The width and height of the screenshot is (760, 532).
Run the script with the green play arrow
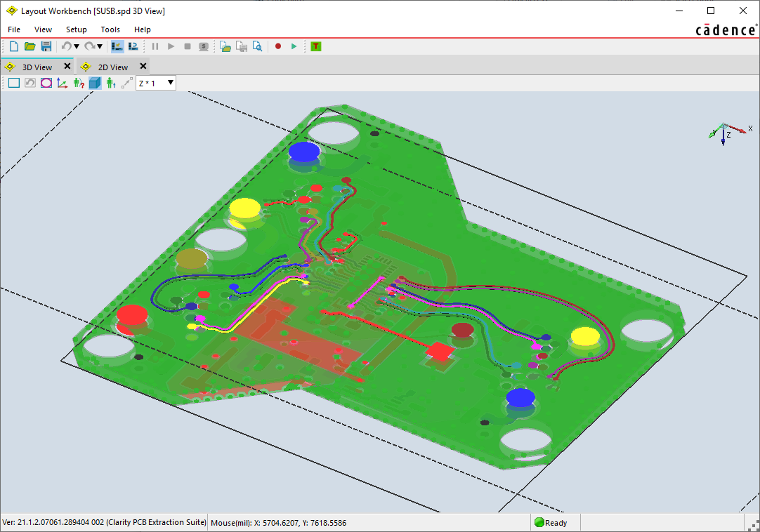(294, 46)
